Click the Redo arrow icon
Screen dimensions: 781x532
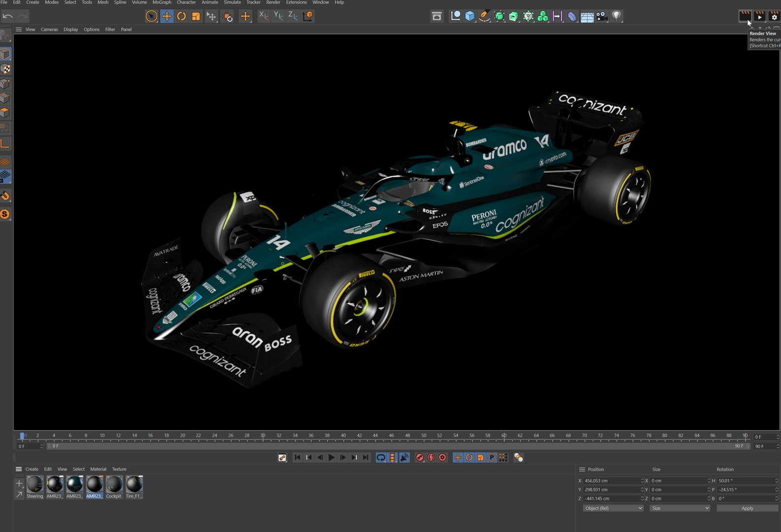click(x=22, y=16)
